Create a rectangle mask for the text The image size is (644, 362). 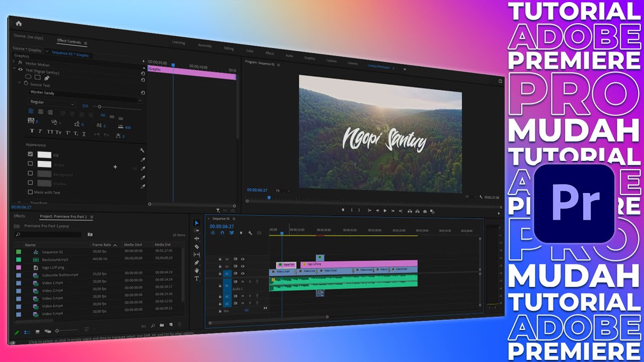pos(37,77)
